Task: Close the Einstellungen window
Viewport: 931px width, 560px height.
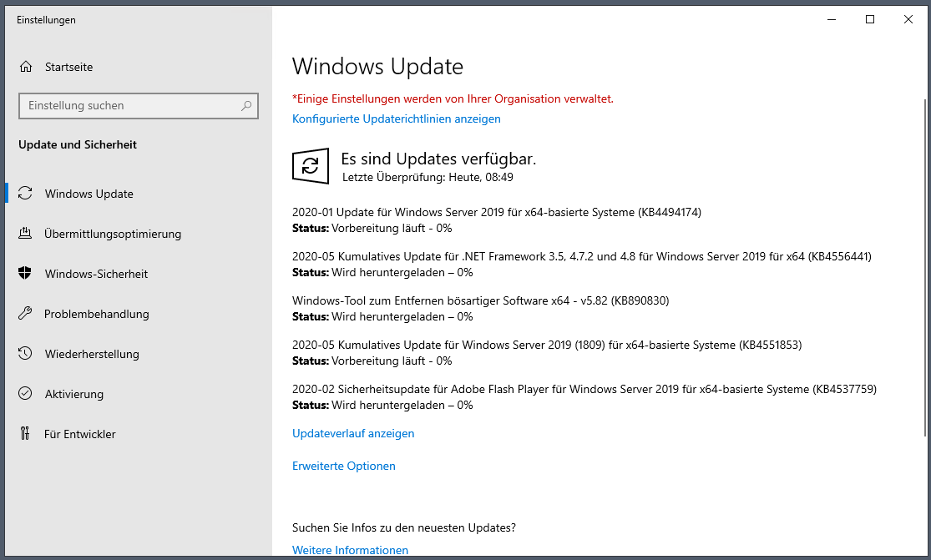Action: click(x=908, y=19)
